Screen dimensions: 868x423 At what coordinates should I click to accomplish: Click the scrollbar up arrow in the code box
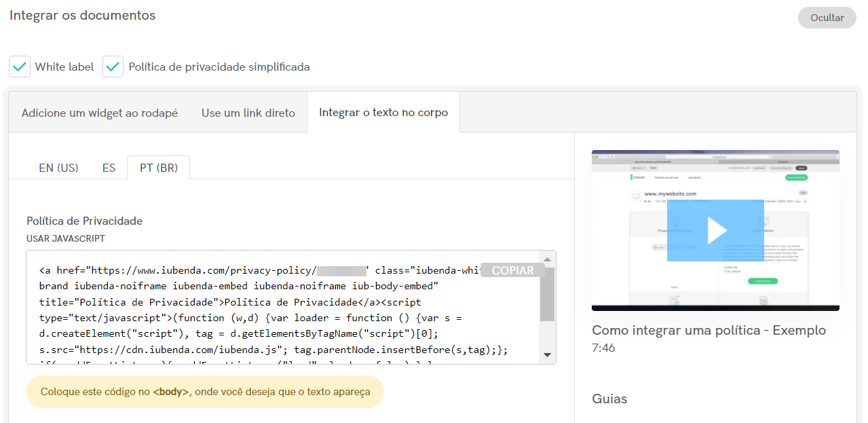[548, 259]
